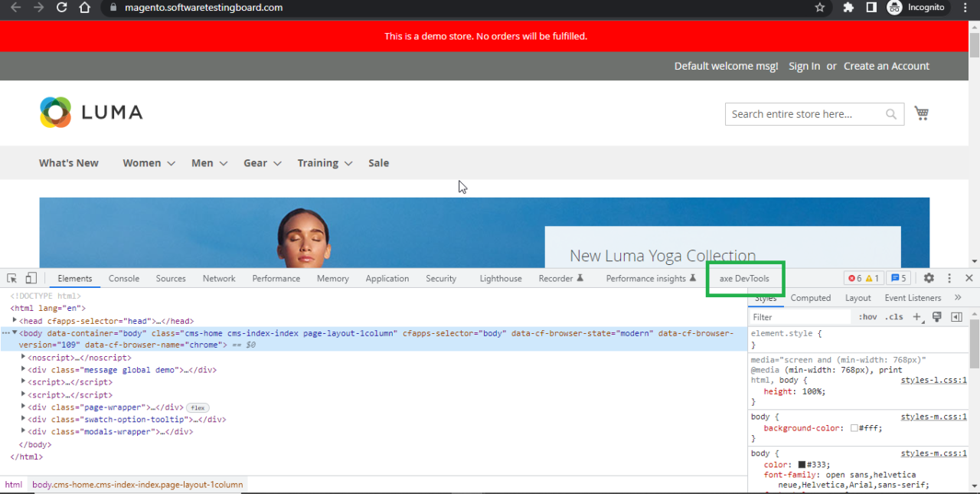Bookmark this page with the star icon
Image resolution: width=980 pixels, height=494 pixels.
[820, 8]
